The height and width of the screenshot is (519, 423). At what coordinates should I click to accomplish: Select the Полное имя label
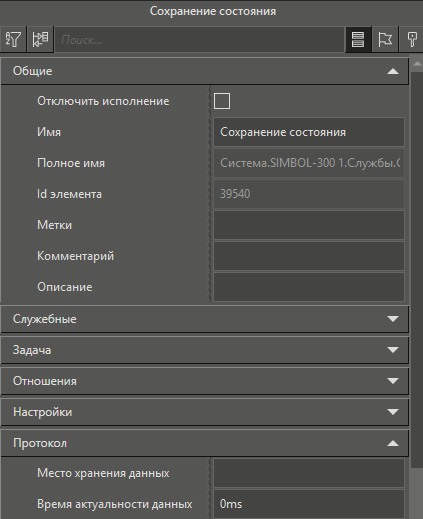click(x=71, y=163)
